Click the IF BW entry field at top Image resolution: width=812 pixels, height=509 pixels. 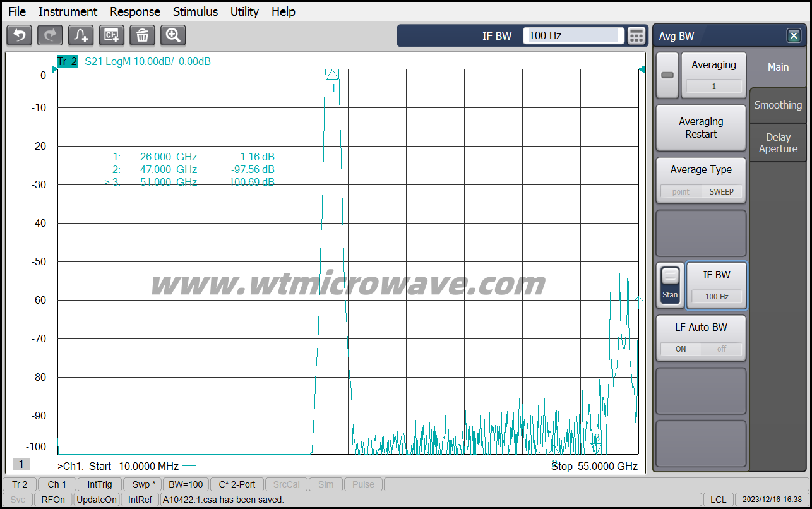573,35
